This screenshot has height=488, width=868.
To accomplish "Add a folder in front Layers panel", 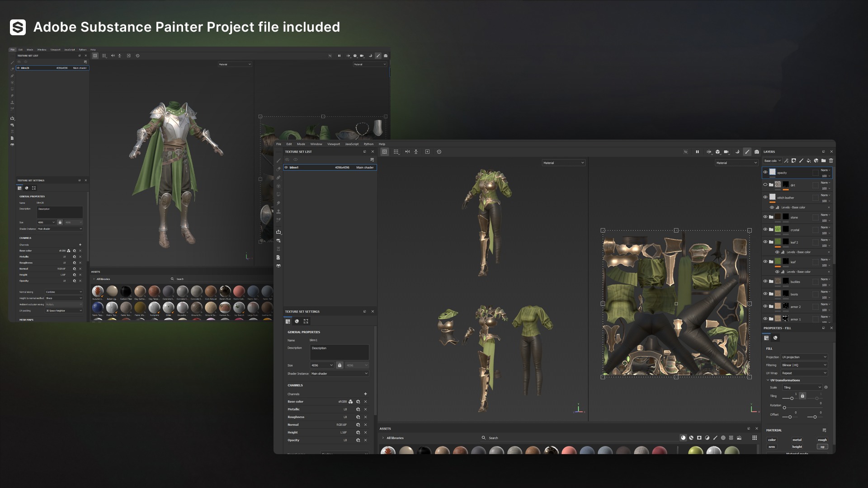I will [x=823, y=160].
